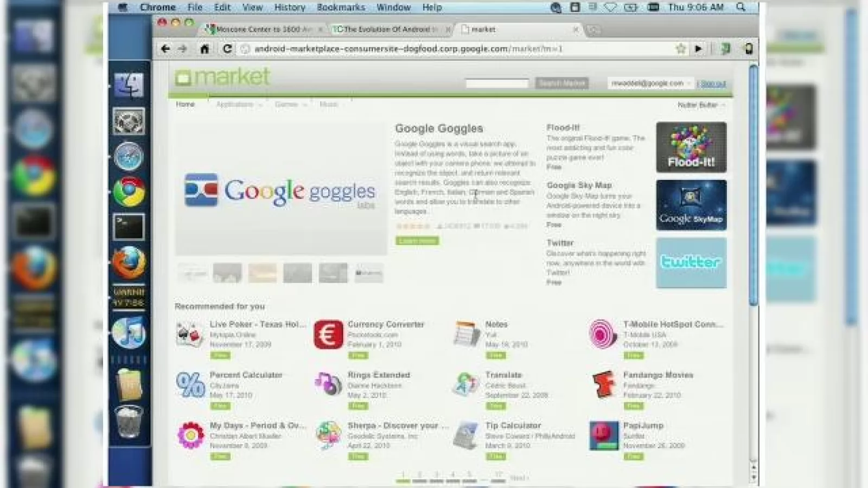Click the market logo

[222, 76]
